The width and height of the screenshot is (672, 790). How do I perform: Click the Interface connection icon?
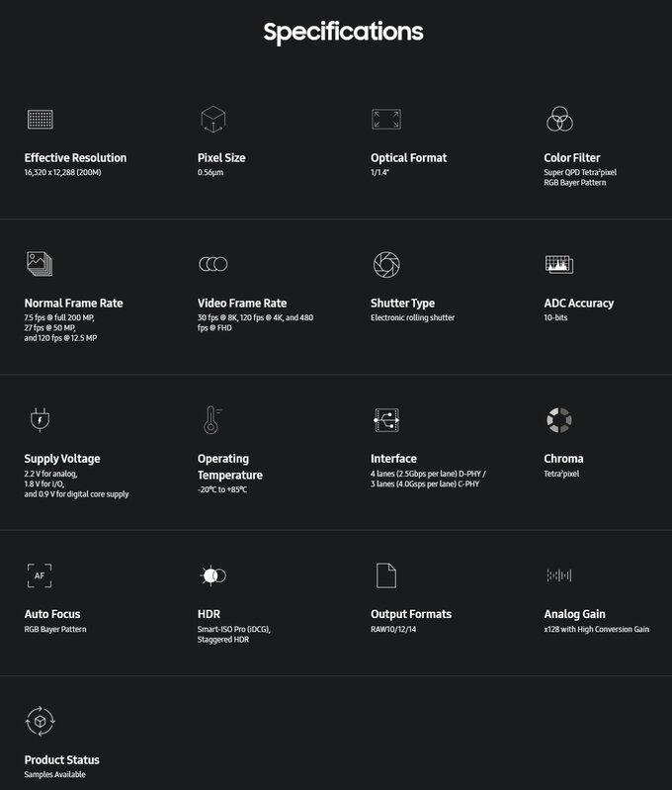[x=386, y=420]
